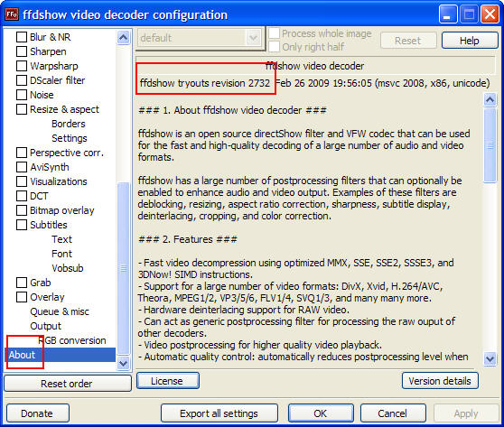Image resolution: width=504 pixels, height=427 pixels.
Task: Click the about text scroll-down arrow
Action: pyautogui.click(x=490, y=358)
